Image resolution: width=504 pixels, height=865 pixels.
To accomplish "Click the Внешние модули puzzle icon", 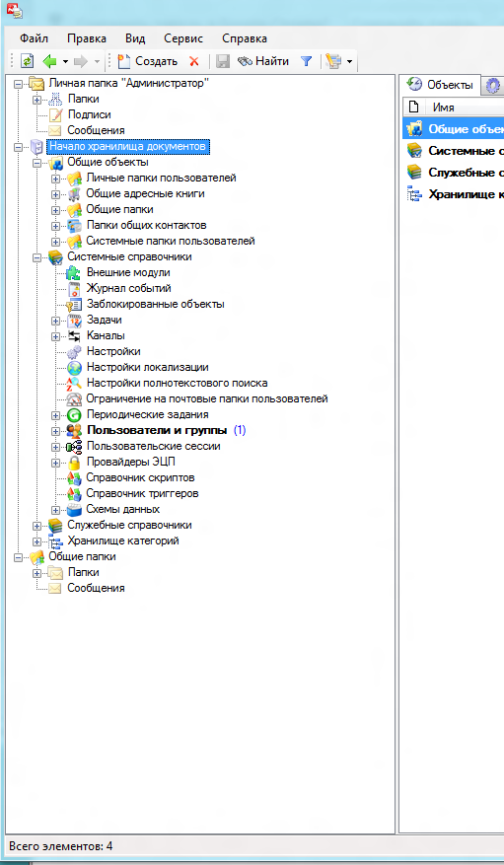I will pyautogui.click(x=74, y=272).
